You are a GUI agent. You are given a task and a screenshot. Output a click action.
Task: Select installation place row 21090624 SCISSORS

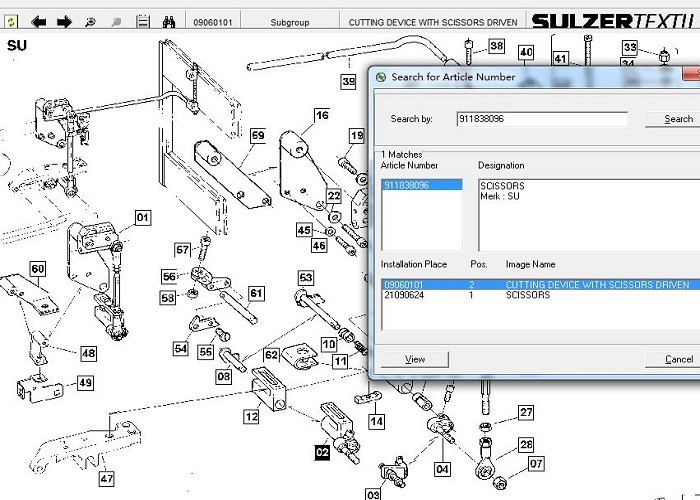(541, 295)
